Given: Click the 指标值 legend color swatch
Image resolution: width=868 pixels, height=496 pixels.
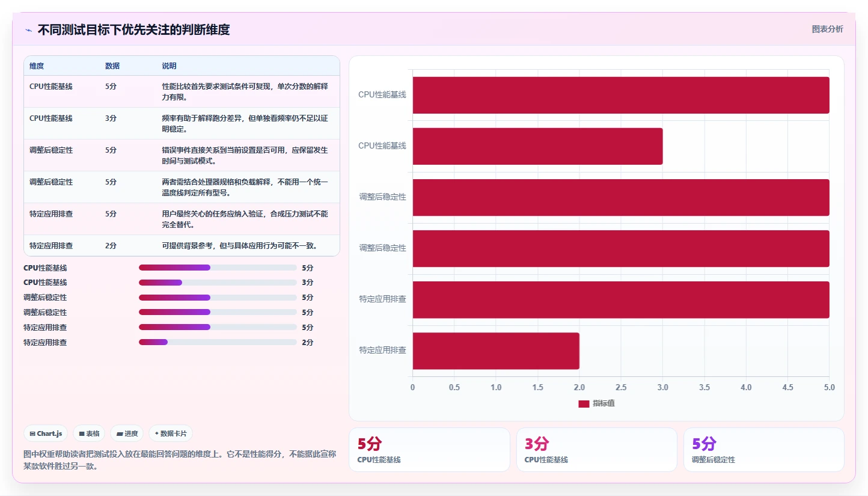Looking at the screenshot, I should pos(584,403).
